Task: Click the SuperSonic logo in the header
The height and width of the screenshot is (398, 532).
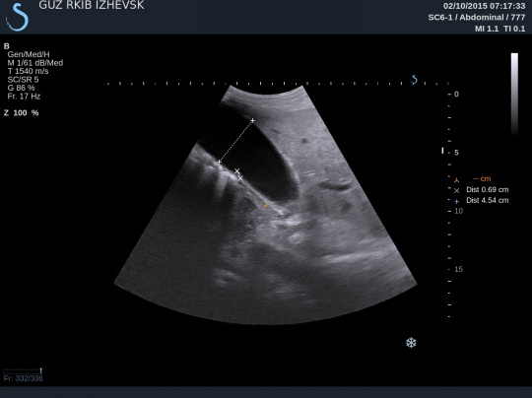Action: (x=18, y=17)
